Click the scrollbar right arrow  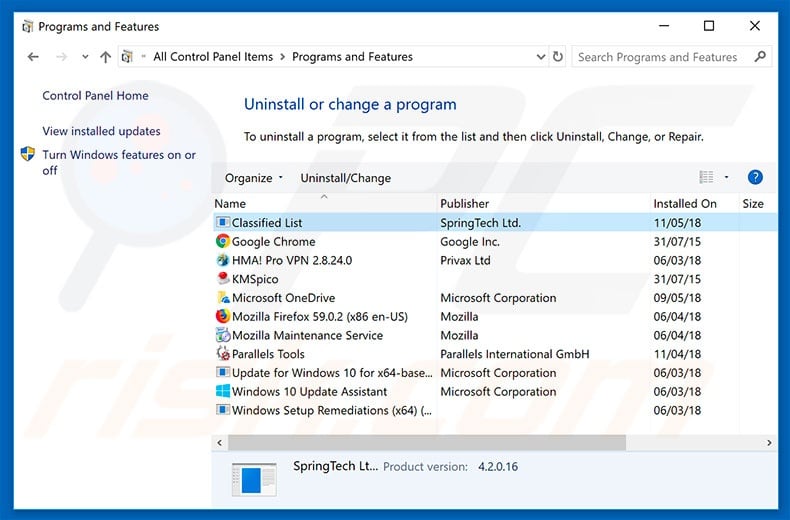769,443
